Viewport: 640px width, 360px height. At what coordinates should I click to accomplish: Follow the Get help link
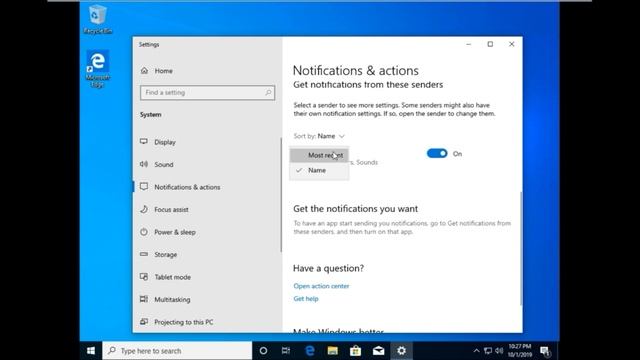[x=306, y=299]
